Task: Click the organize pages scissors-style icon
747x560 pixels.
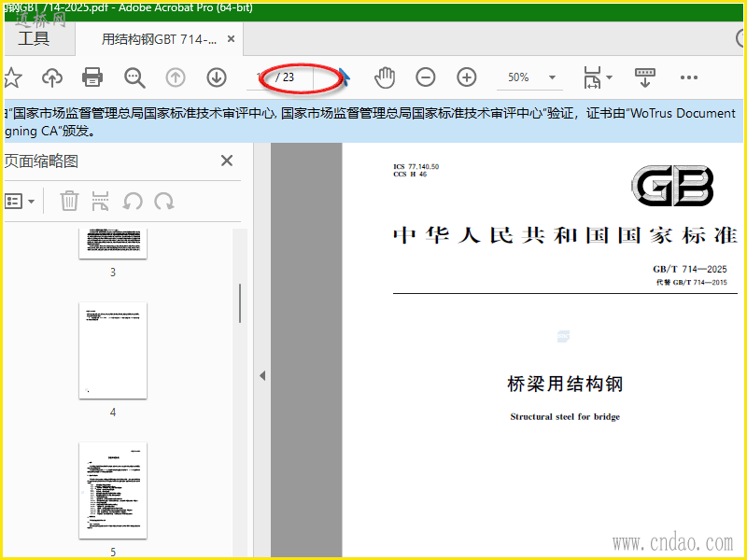Action: [100, 201]
